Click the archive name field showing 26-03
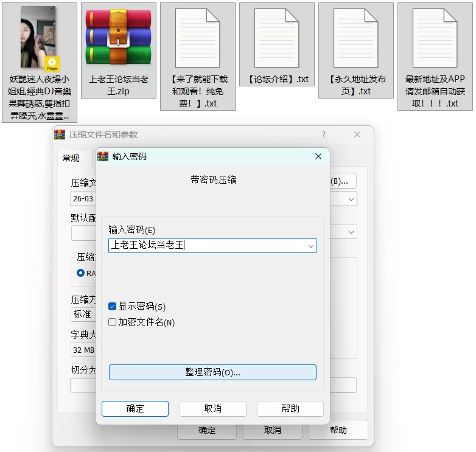The height and width of the screenshot is (452, 476). tap(83, 199)
